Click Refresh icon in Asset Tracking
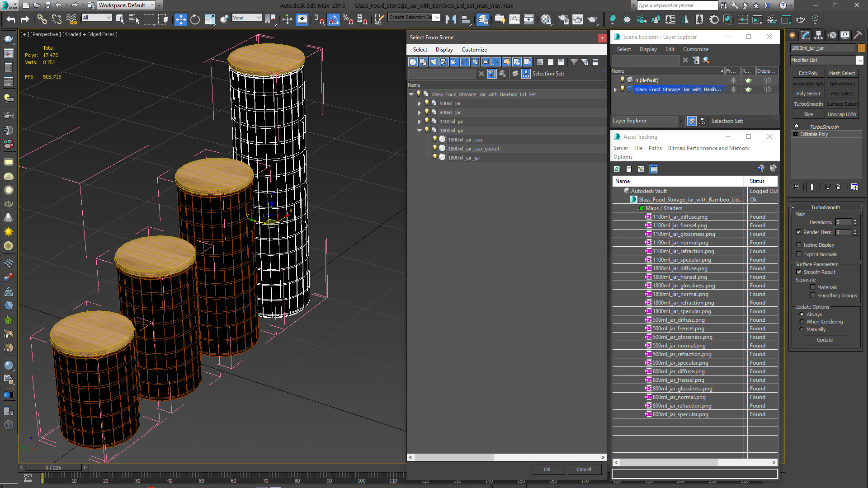 (617, 169)
